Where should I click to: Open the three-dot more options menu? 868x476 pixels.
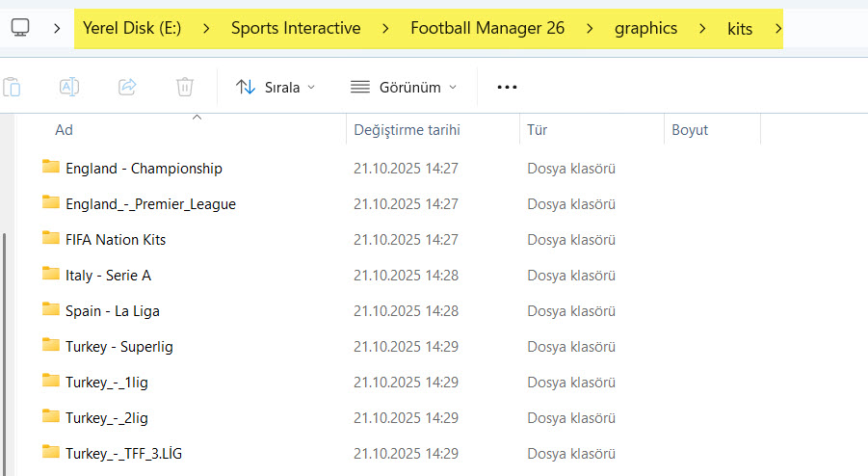pos(507,87)
